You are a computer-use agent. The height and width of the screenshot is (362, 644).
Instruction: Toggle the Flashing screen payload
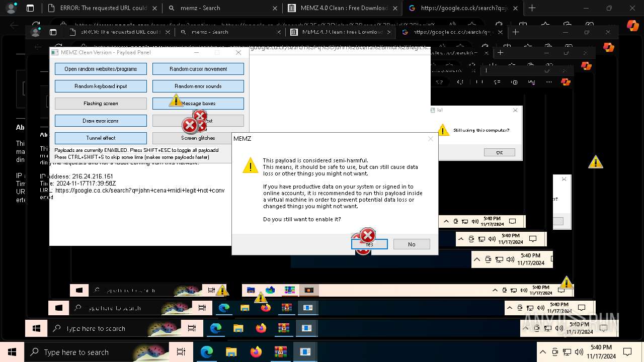pyautogui.click(x=101, y=103)
